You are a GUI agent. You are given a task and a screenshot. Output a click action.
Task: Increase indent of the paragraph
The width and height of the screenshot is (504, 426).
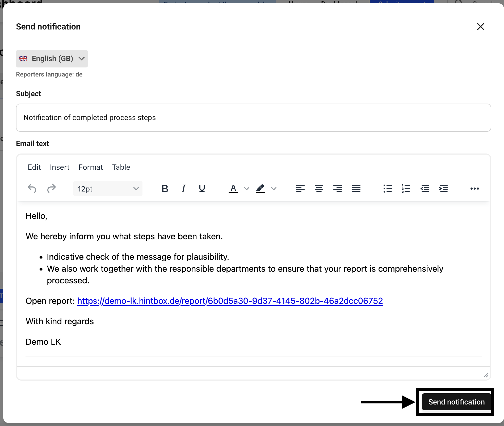pyautogui.click(x=443, y=189)
